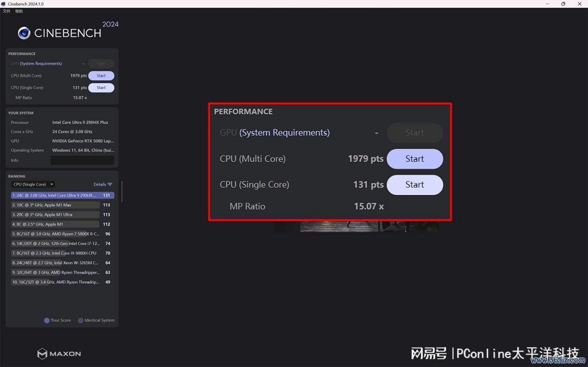Select ranking row 1 Intel Core Ultra 9 290HX
This screenshot has width=588, height=367.
(63, 195)
